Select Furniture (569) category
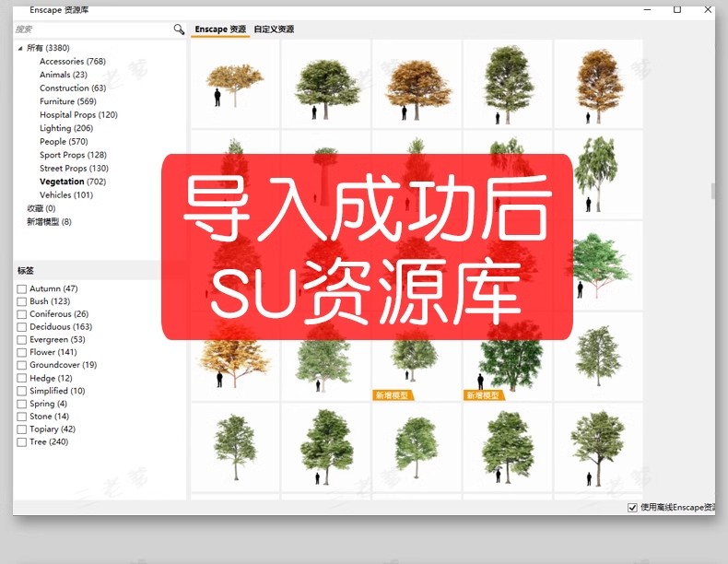 tap(68, 101)
